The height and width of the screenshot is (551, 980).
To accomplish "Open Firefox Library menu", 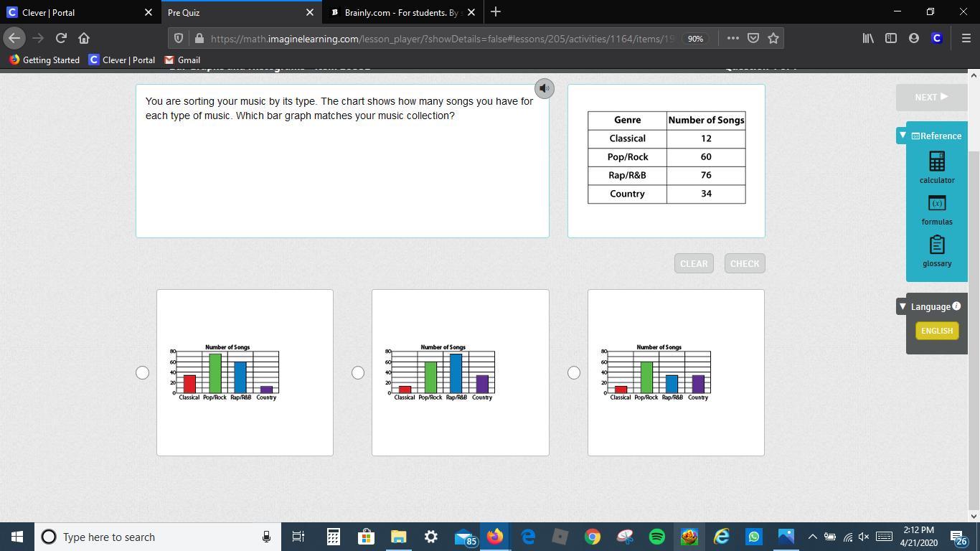I will point(868,38).
